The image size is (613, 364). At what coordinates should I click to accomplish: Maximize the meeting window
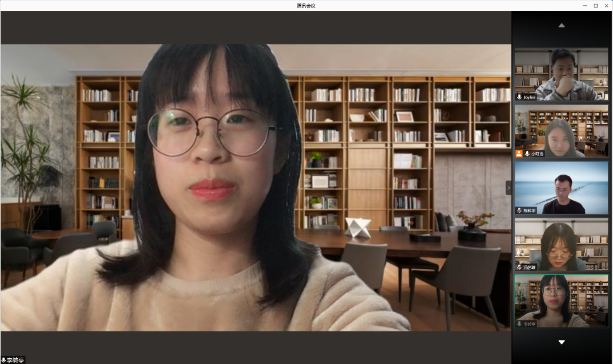[596, 6]
